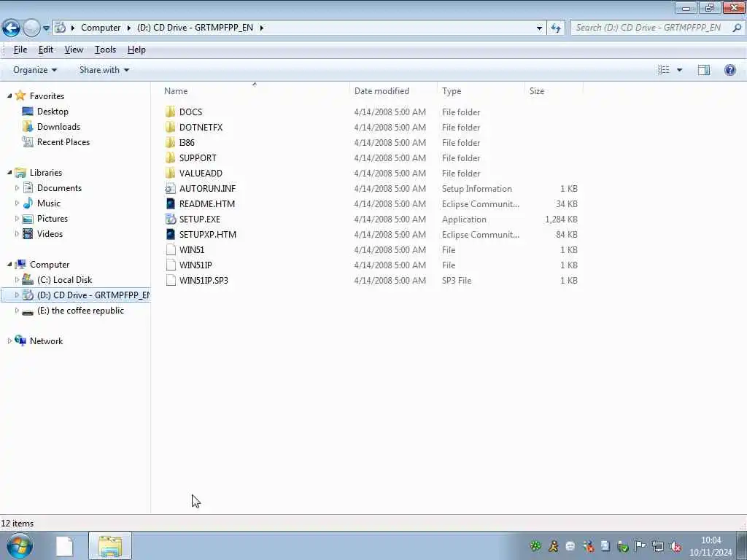Open (C:) Local Disk in sidebar
Image resolution: width=747 pixels, height=560 pixels.
click(x=64, y=279)
